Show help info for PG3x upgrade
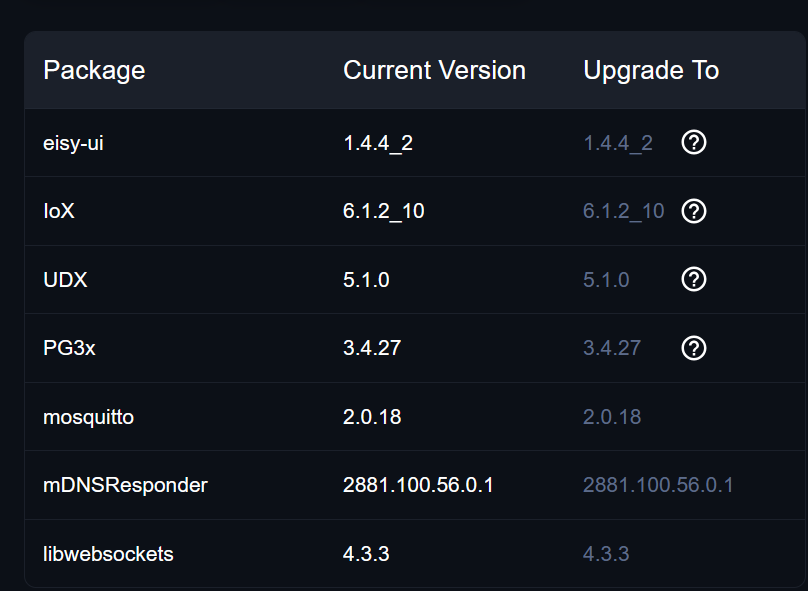This screenshot has width=808, height=591. click(694, 348)
